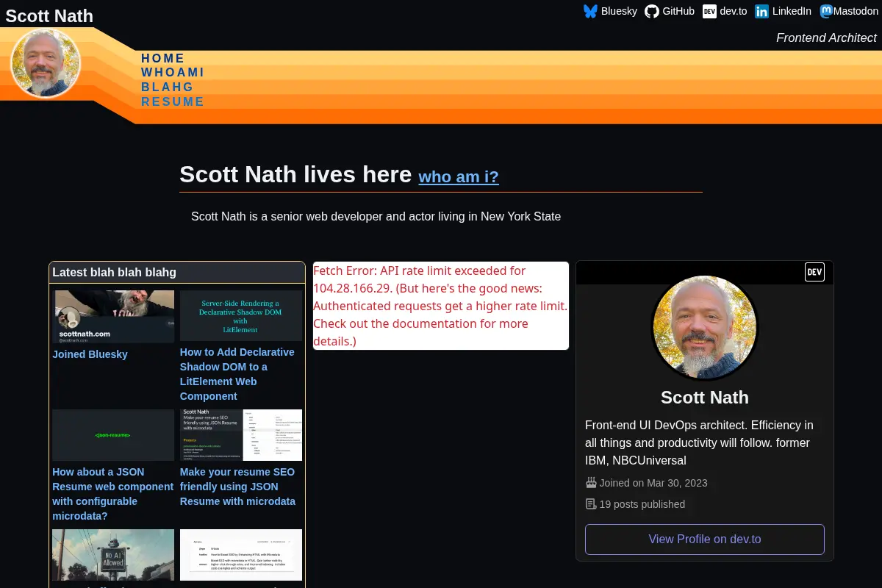Click the GitHub text link

point(678,11)
